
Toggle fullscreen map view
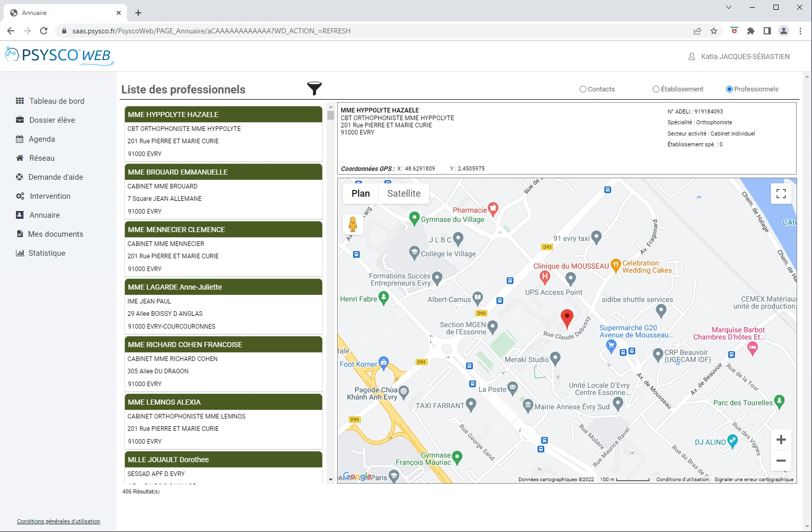[x=781, y=194]
